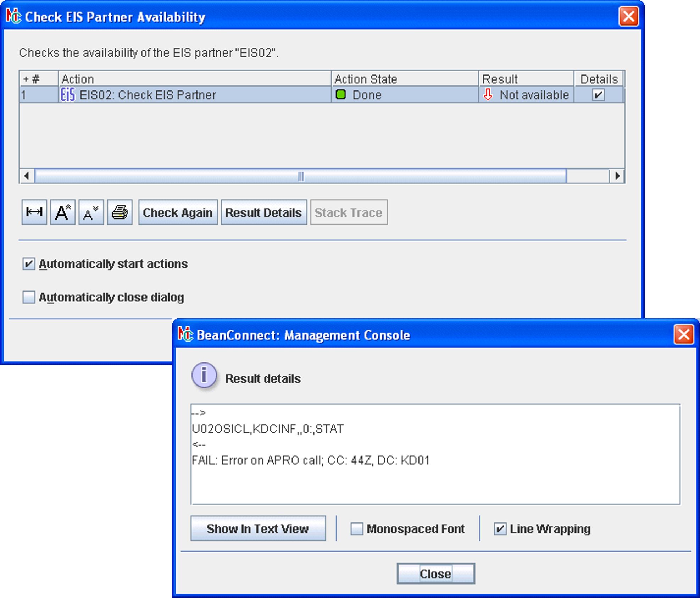
Task: Click the red Not available arrow icon
Action: coord(488,95)
